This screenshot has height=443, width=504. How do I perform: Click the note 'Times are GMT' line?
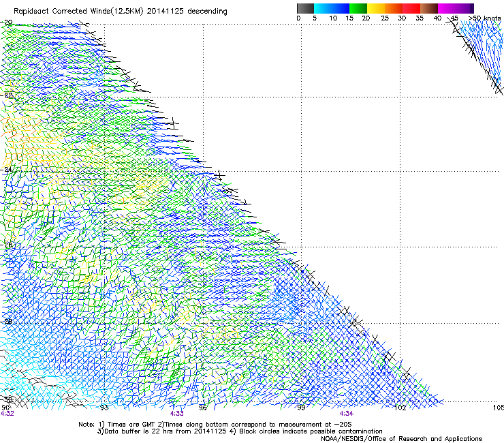pyautogui.click(x=215, y=425)
